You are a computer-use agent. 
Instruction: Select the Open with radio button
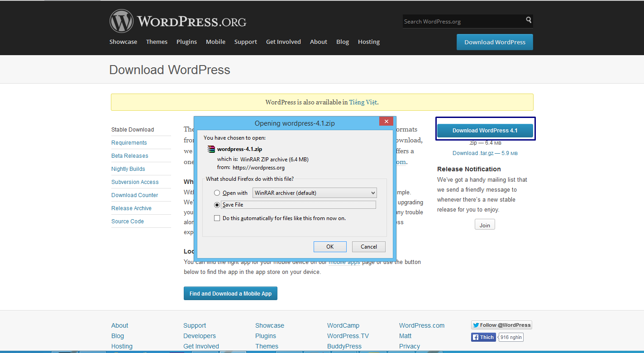[217, 193]
